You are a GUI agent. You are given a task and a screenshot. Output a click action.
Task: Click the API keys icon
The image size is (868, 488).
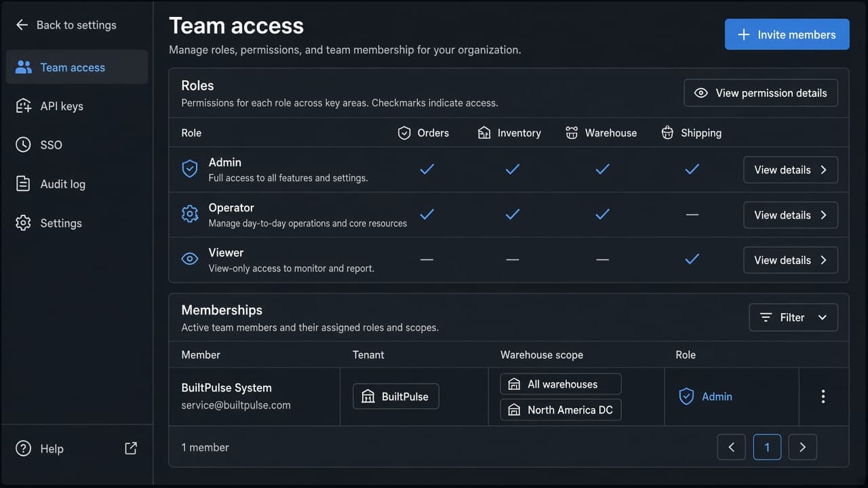click(24, 106)
